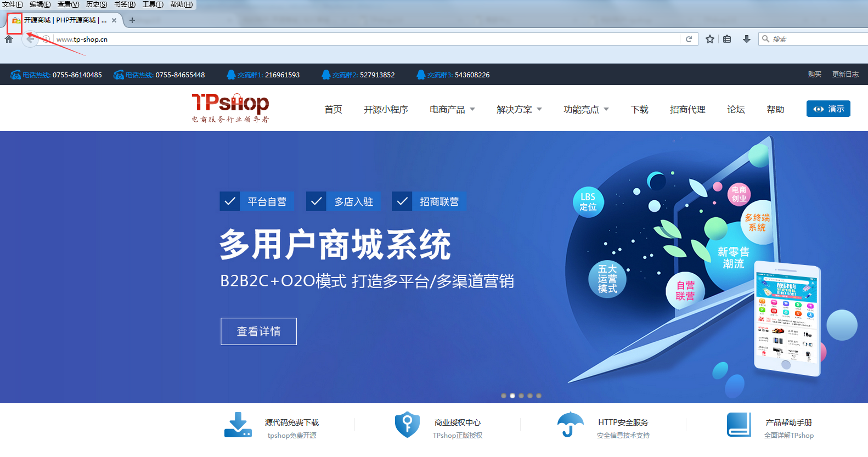The width and height of the screenshot is (868, 457).
Task: Click the product manual book icon
Action: click(739, 425)
